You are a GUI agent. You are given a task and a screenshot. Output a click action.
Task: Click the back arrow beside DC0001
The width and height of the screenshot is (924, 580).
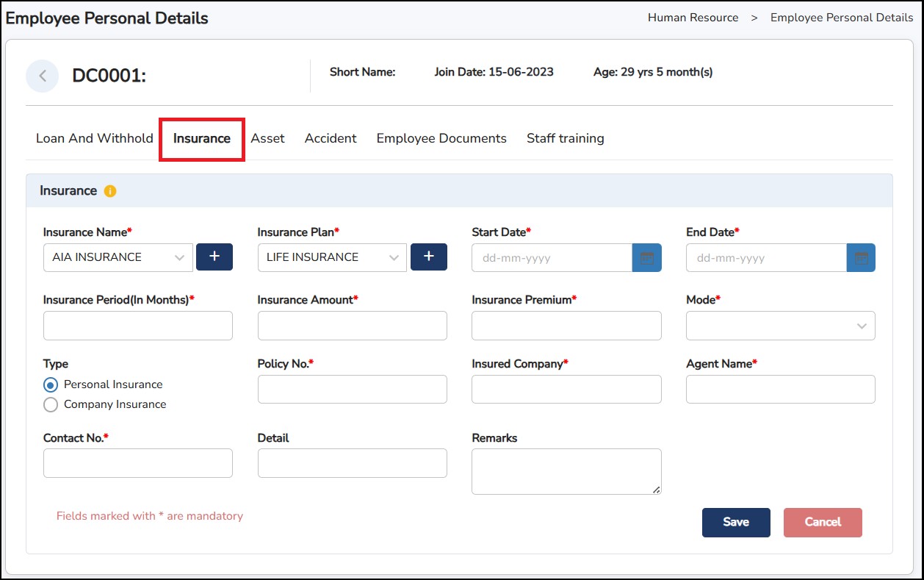43,76
